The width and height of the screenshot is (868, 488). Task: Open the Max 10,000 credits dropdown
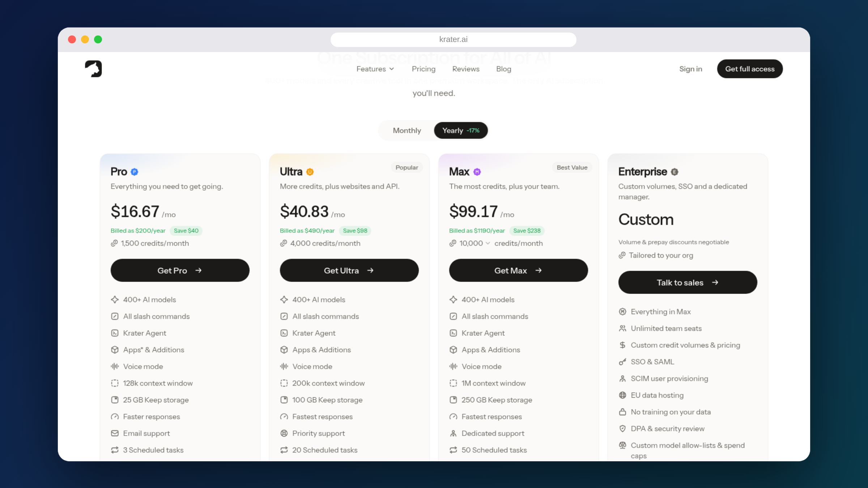click(x=475, y=243)
